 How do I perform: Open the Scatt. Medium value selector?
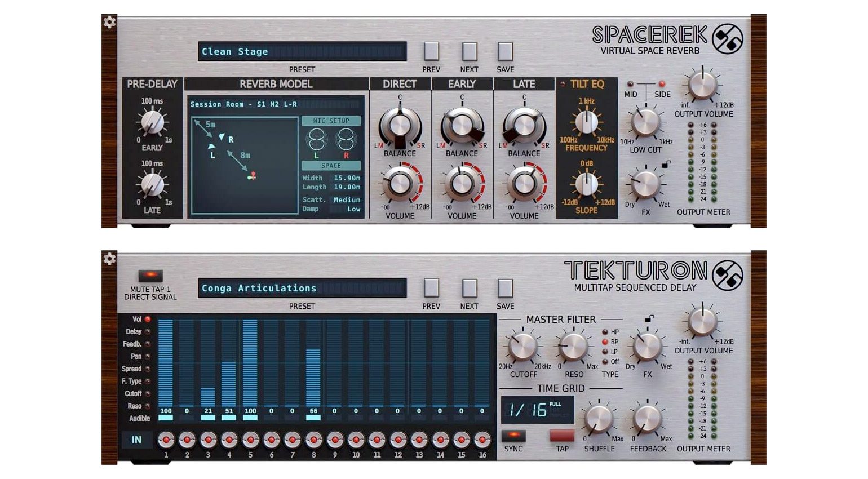point(347,200)
